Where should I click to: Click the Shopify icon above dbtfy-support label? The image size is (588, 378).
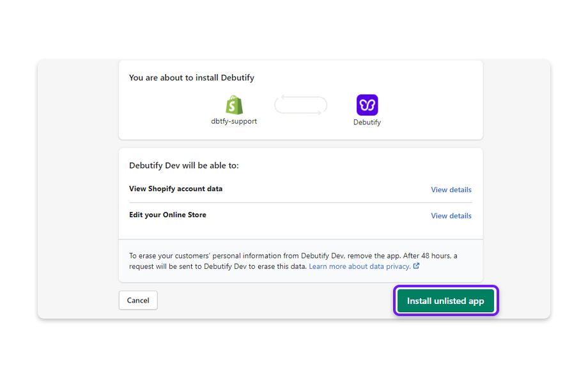[x=234, y=104]
